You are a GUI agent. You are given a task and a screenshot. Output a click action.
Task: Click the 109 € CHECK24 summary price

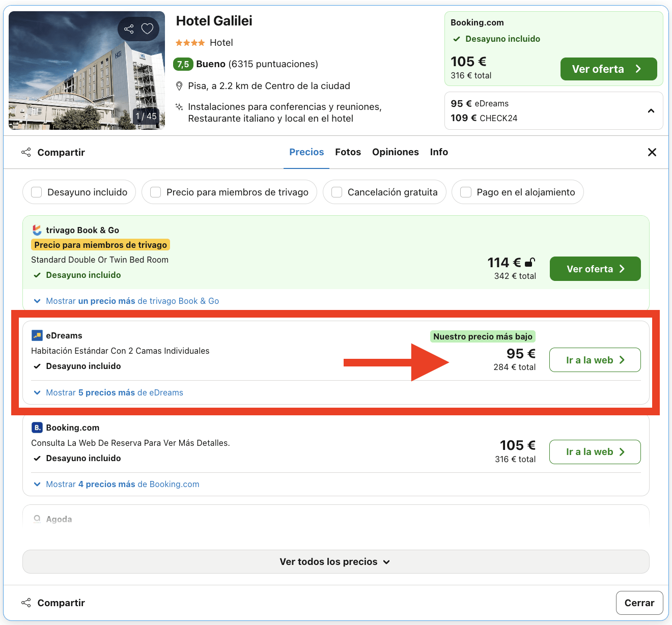484,118
